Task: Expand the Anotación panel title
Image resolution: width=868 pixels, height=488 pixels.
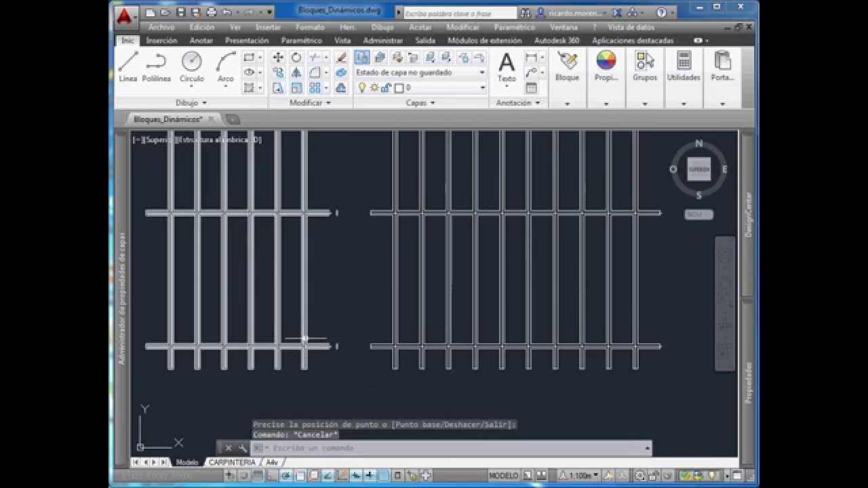Action: point(518,103)
